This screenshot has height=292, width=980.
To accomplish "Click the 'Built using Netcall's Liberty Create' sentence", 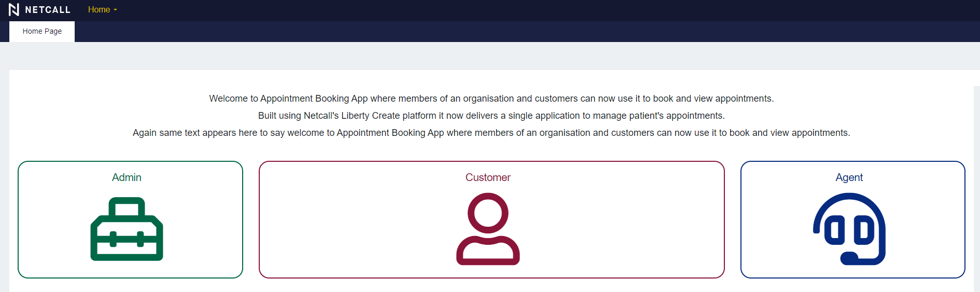I will click(491, 116).
